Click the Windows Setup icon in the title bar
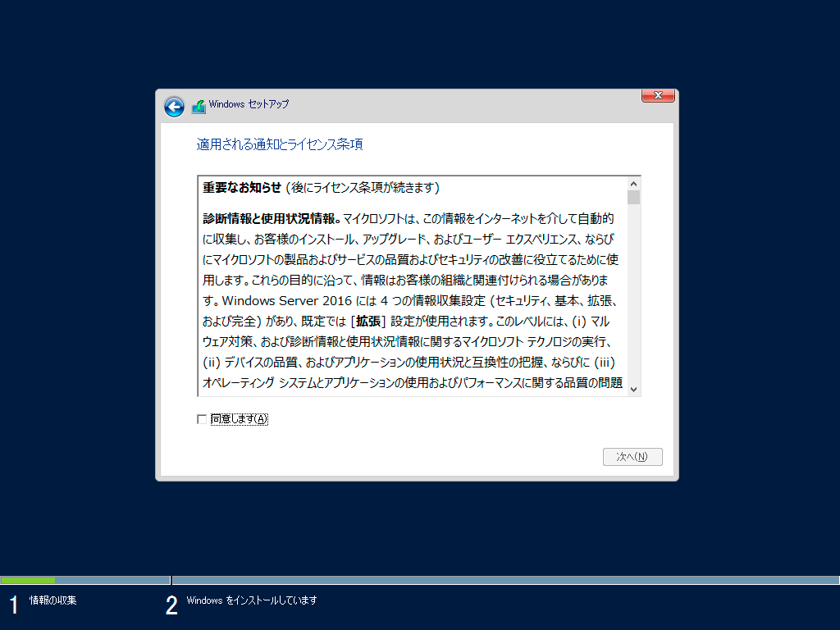This screenshot has height=630, width=840. 197,106
